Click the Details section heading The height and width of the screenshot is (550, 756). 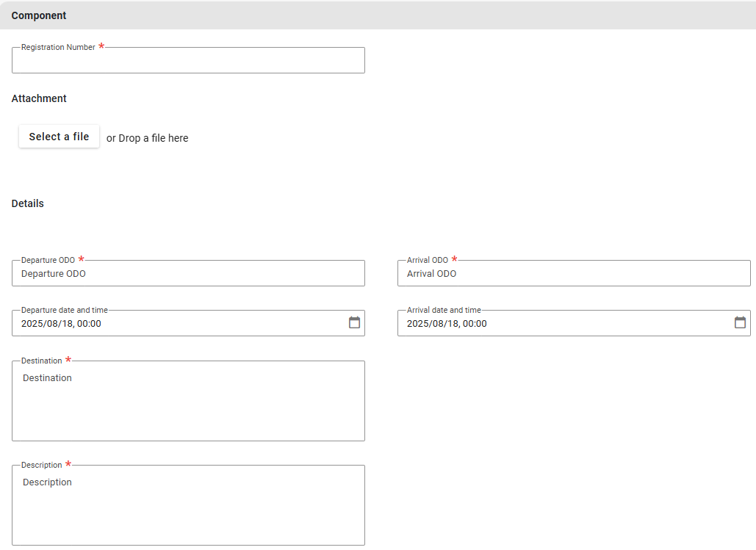(x=28, y=203)
